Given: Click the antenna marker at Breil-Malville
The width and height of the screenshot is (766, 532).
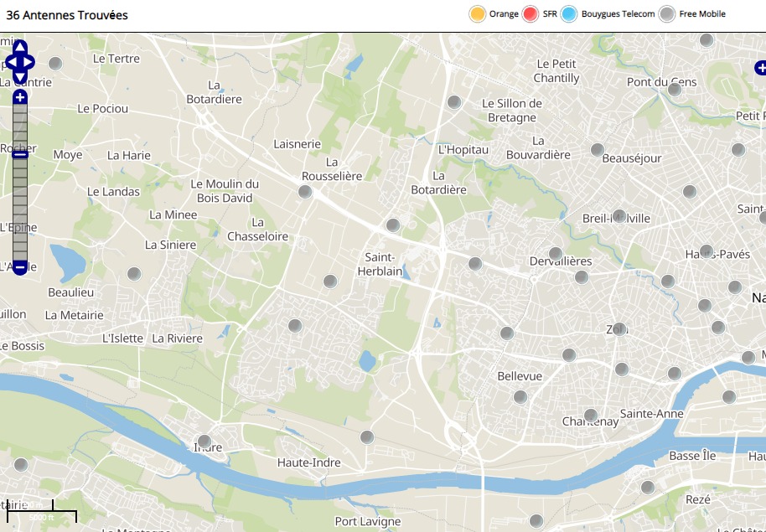Looking at the screenshot, I should pos(619,216).
